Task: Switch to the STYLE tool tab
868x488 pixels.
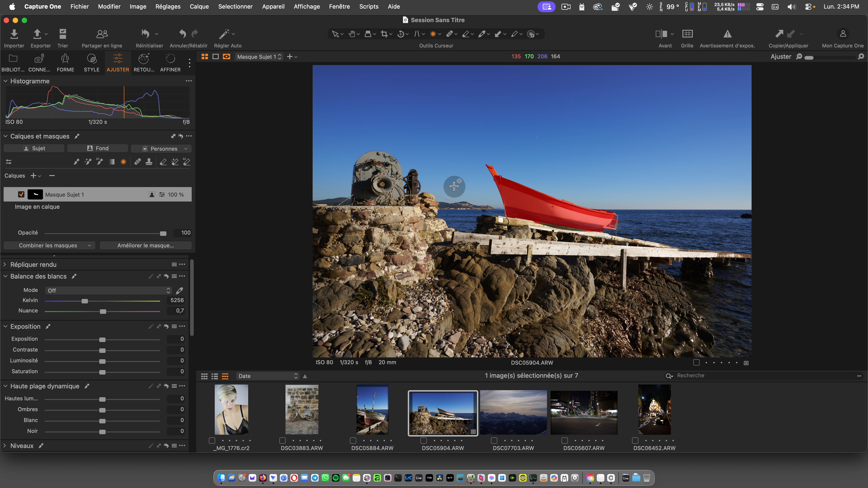Action: pyautogui.click(x=91, y=63)
